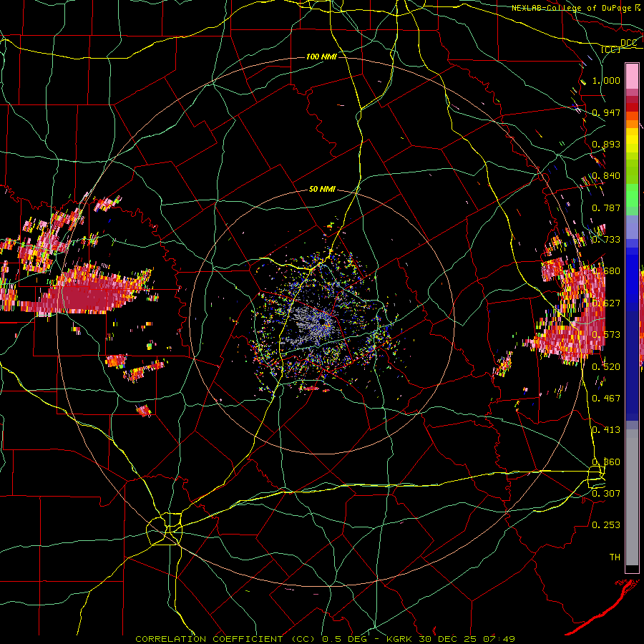Select the 0.840 scale value
This screenshot has height=644, width=644.
click(x=606, y=176)
